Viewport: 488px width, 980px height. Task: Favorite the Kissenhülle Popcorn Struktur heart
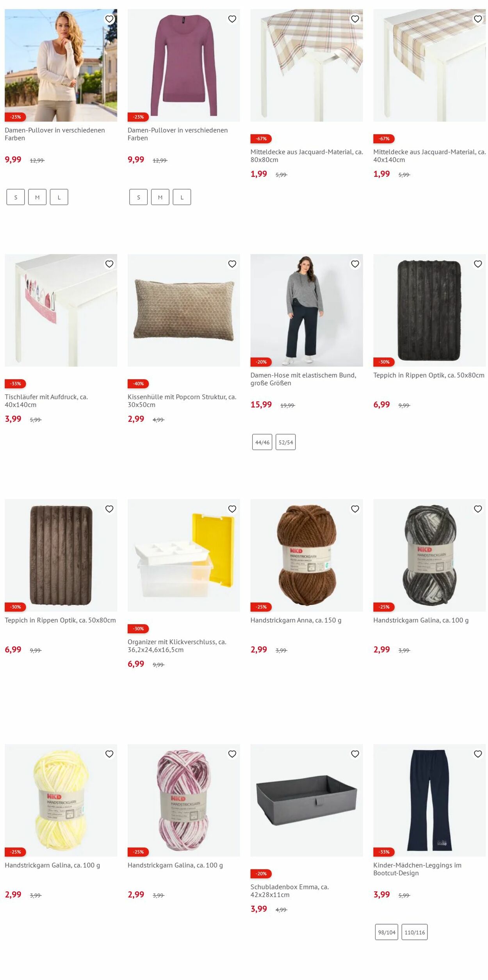coord(232,264)
